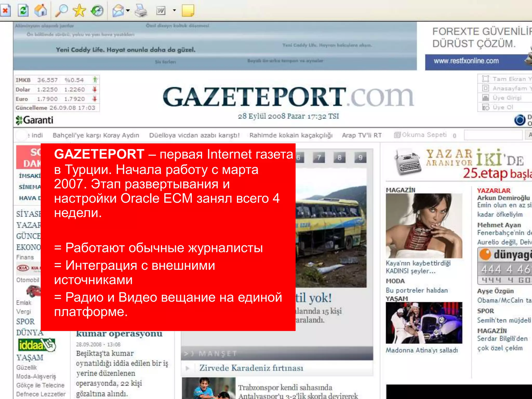Click the yellow sticky note icon
This screenshot has height=399, width=532.
188,11
